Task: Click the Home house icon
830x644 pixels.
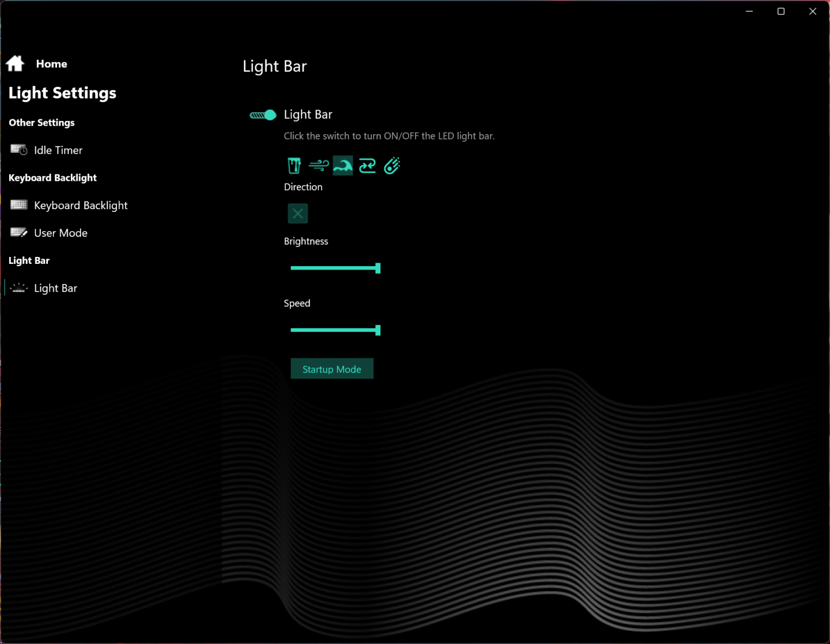Action: pos(15,63)
